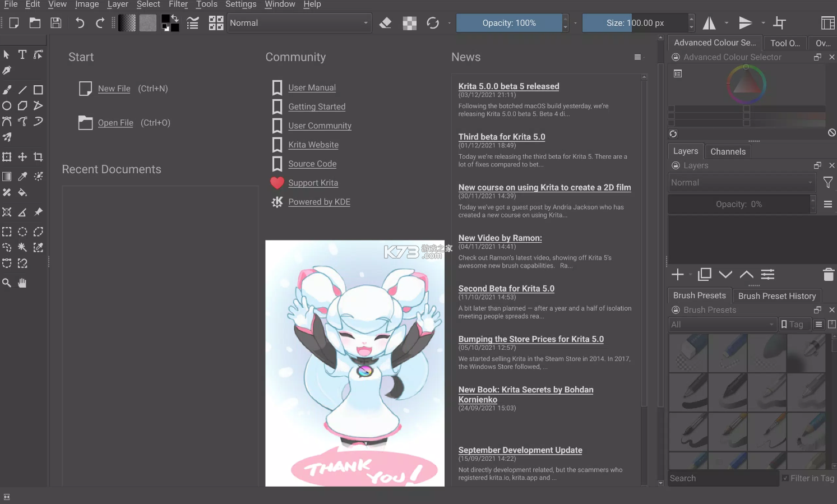
Task: Select the Crop tool
Action: click(38, 157)
